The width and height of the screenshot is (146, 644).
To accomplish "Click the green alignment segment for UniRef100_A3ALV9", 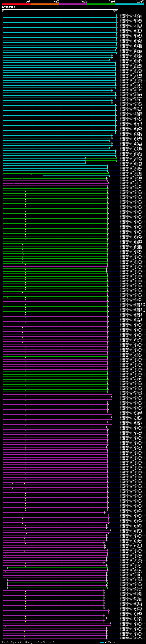I will [x=101, y=158].
